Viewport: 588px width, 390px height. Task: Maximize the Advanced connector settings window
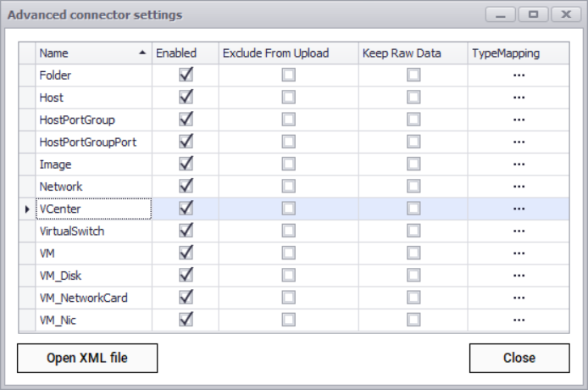pos(532,14)
